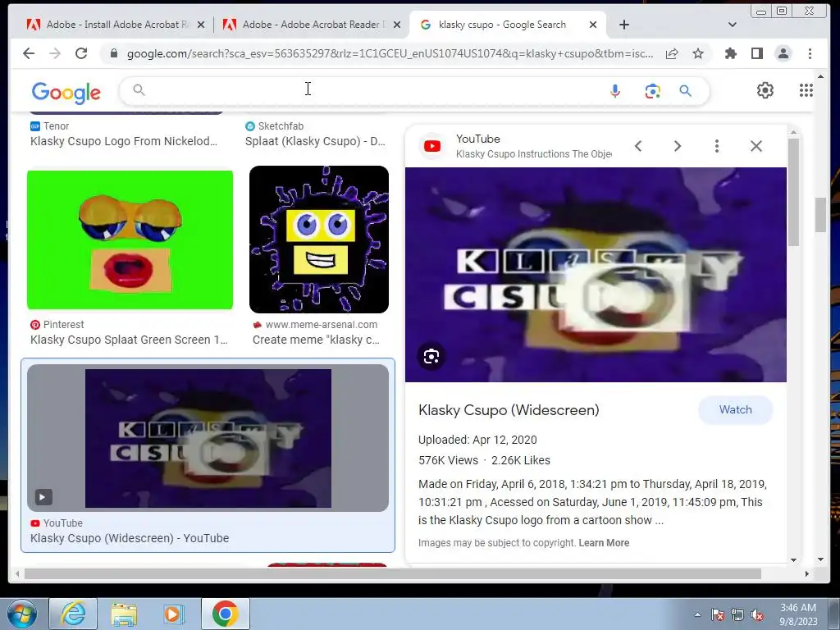Open a new tab with plus button
The height and width of the screenshot is (630, 840).
tap(624, 25)
